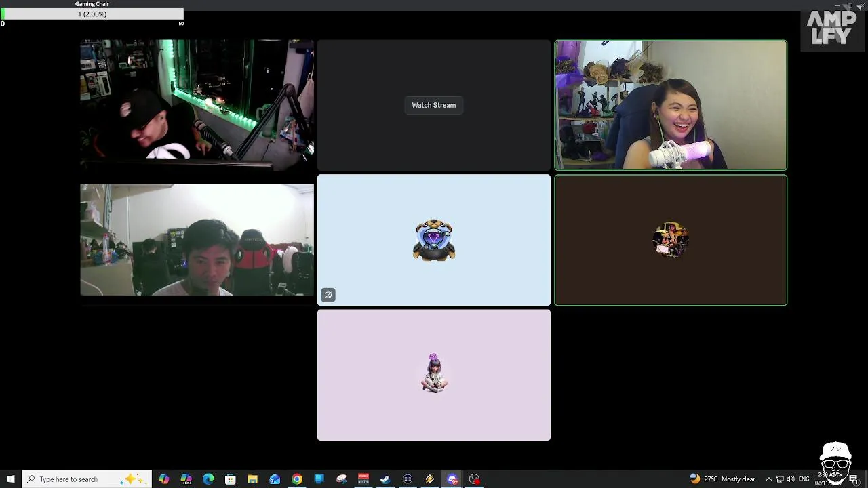Screen dimensions: 868x488
Task: Show hidden system tray icons
Action: click(768, 479)
